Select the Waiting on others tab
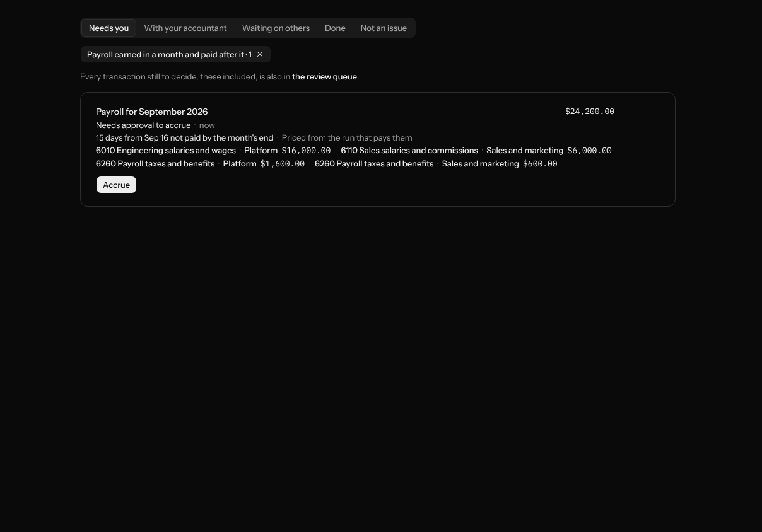 276,28
